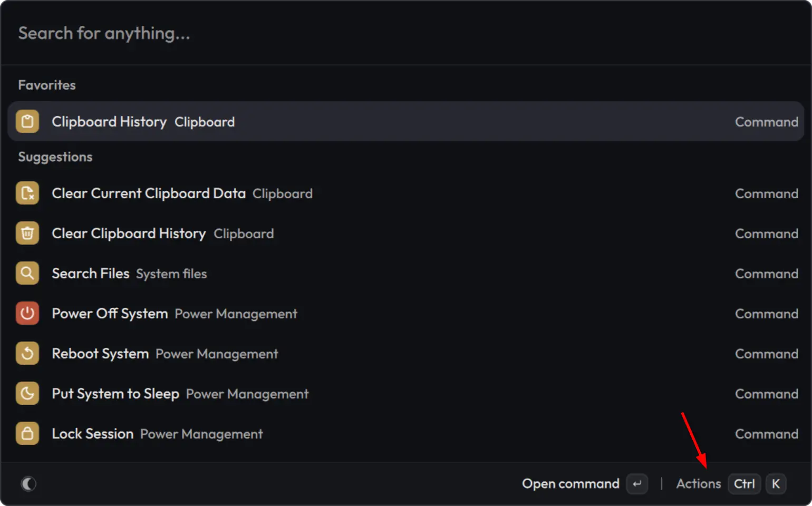Click the Ctrl key hint badge
This screenshot has width=812, height=506.
[x=744, y=484]
